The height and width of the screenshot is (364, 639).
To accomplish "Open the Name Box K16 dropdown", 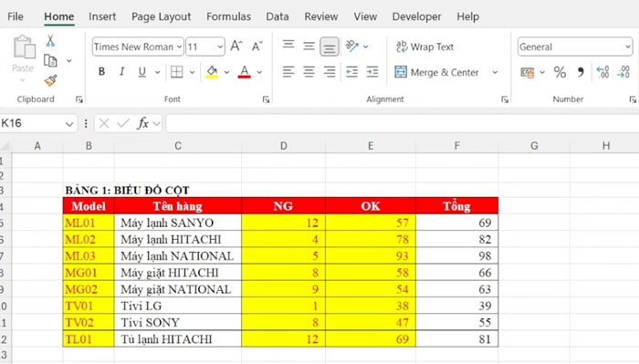I will pos(69,124).
